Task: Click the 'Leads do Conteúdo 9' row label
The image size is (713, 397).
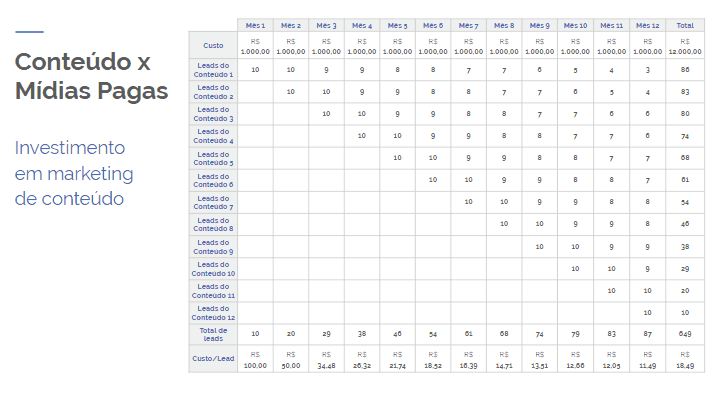Action: 213,246
